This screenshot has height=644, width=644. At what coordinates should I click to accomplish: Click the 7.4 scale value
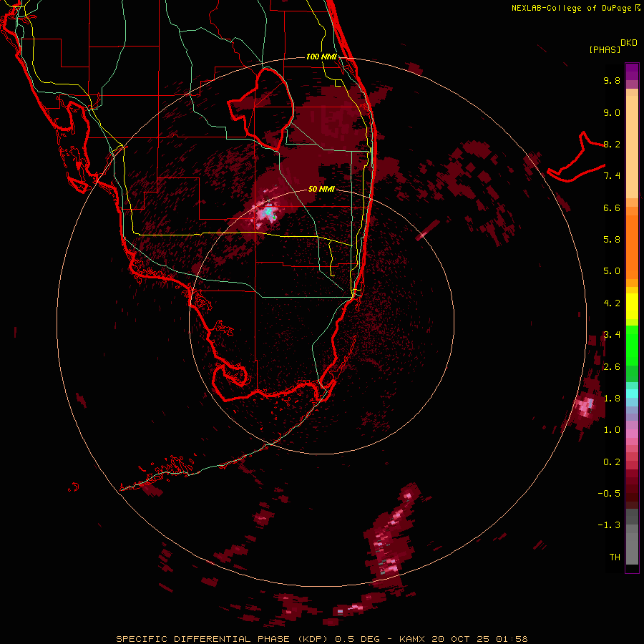(x=612, y=176)
